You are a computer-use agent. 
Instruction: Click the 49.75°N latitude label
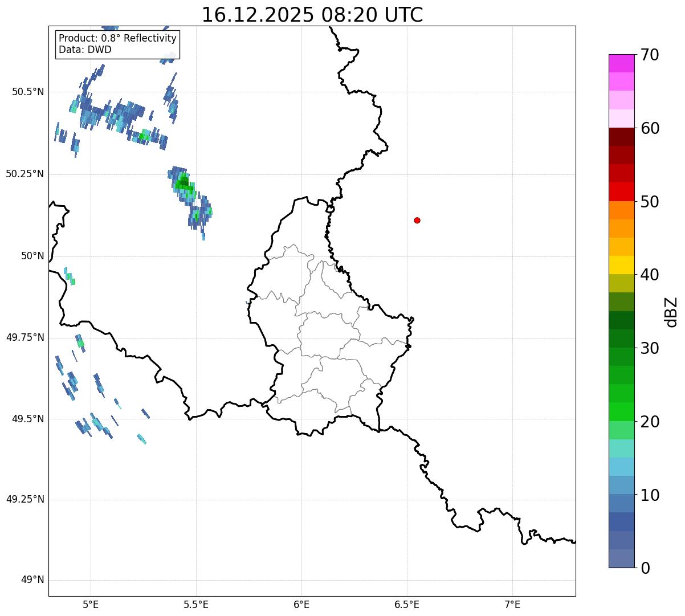tap(25, 337)
